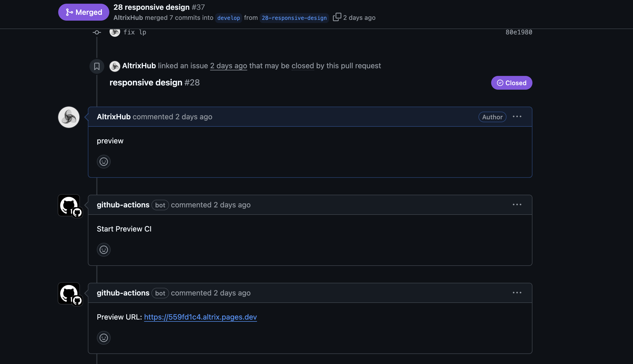Add reaction to Preview URL comment
633x364 pixels.
click(103, 338)
